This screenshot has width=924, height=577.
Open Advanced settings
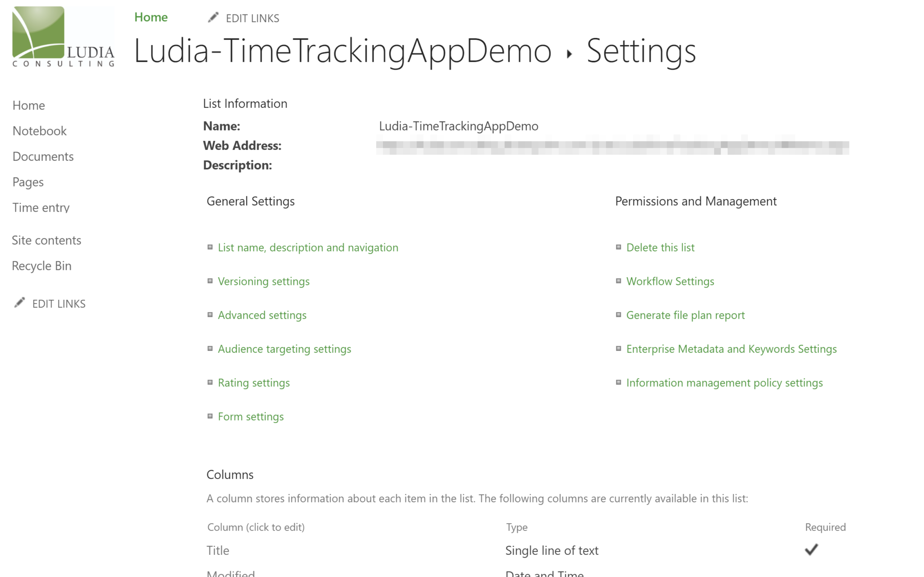(262, 315)
